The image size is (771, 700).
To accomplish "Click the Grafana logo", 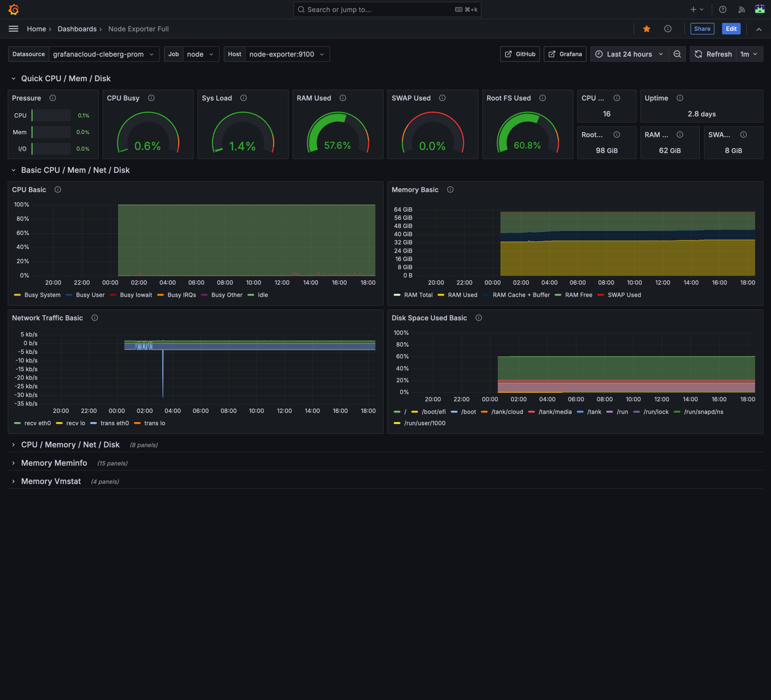I will 13,9.
